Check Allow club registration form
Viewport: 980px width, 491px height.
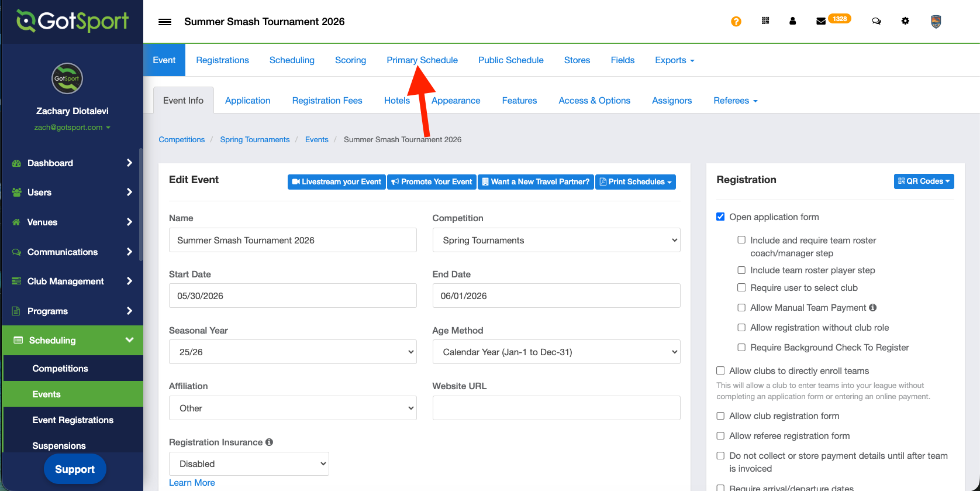pyautogui.click(x=720, y=416)
